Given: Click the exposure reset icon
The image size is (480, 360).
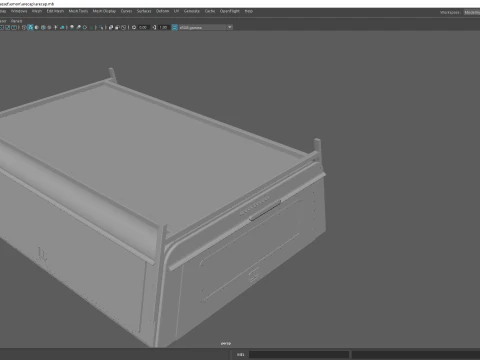Looking at the screenshot, I should [x=134, y=27].
